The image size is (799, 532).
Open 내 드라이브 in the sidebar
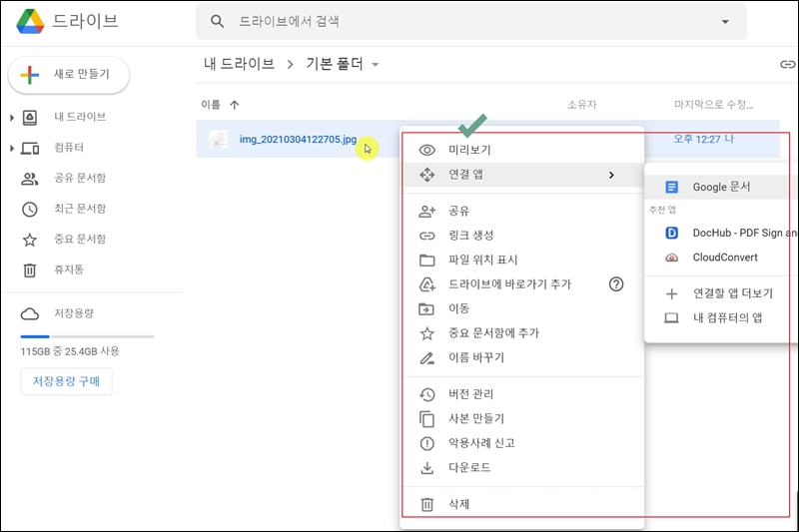(x=80, y=117)
